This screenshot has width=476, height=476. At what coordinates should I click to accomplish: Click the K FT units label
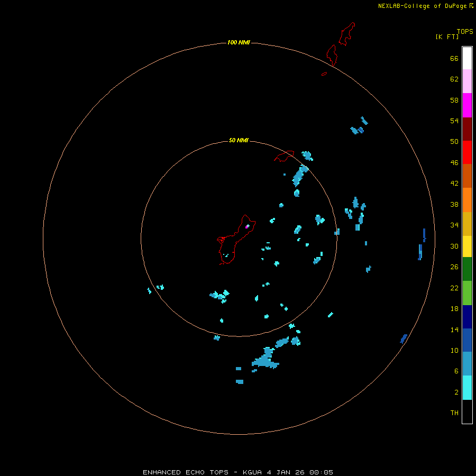447,36
